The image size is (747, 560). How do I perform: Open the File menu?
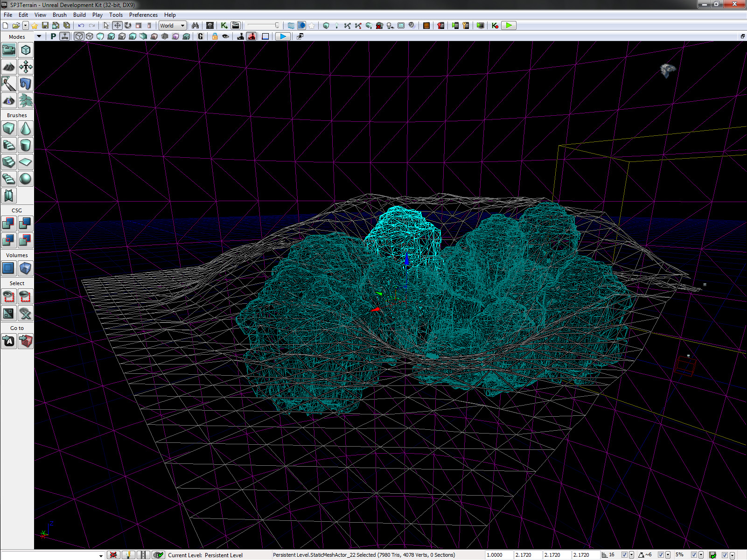(8, 15)
